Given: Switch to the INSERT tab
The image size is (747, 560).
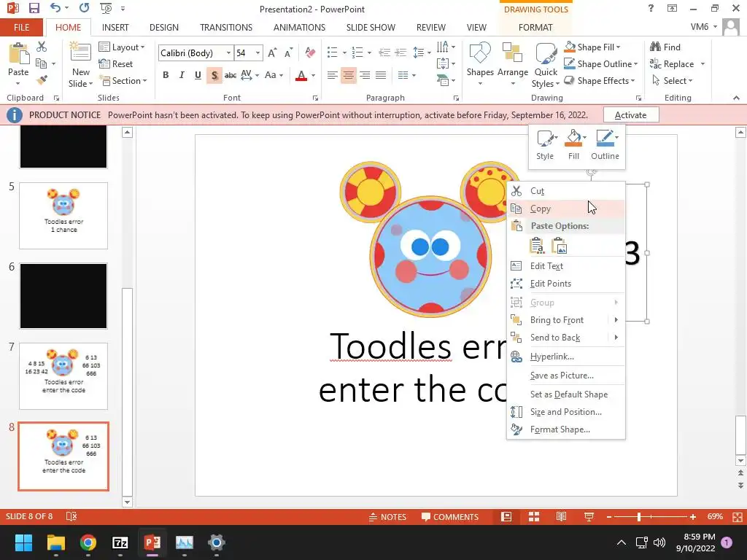Looking at the screenshot, I should coord(115,27).
